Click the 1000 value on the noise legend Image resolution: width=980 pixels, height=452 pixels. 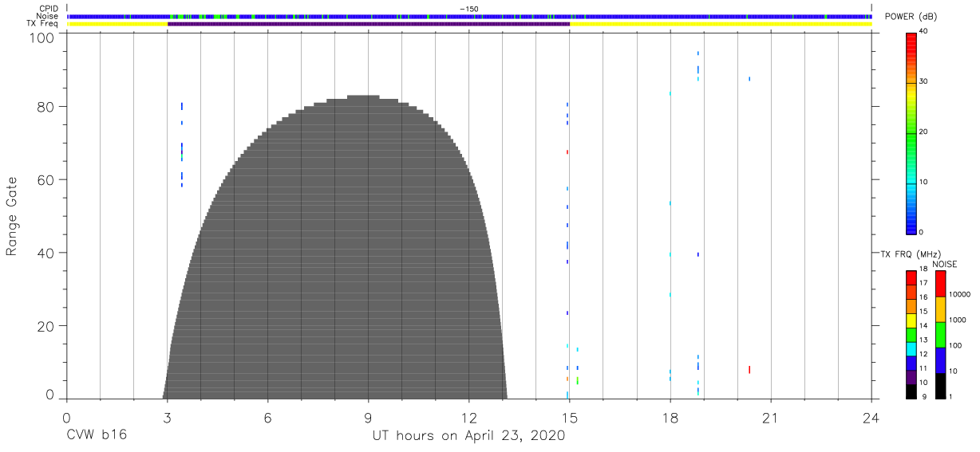(x=959, y=320)
